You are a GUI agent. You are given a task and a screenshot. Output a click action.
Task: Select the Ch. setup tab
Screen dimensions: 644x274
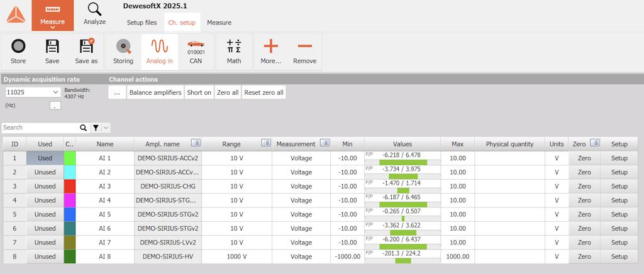click(x=182, y=23)
